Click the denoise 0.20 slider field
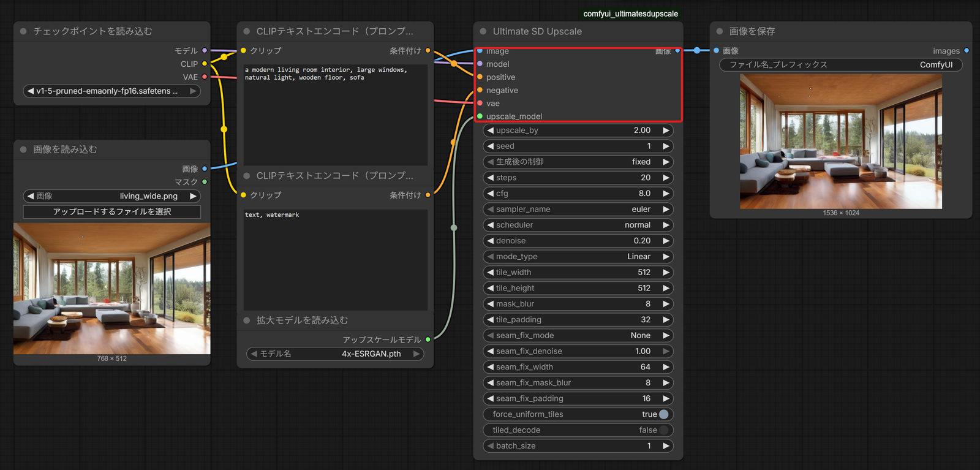This screenshot has height=470, width=980. coord(578,241)
